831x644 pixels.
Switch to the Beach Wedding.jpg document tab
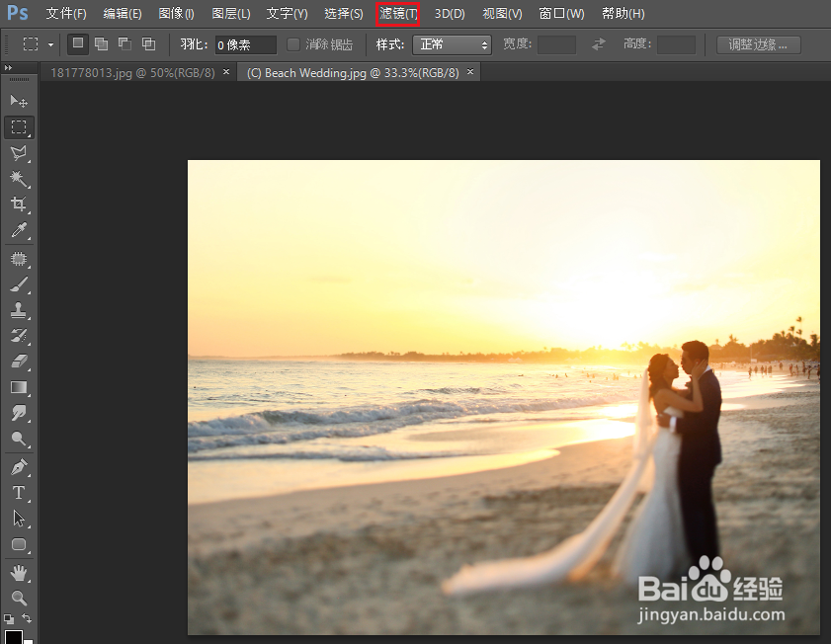(353, 72)
